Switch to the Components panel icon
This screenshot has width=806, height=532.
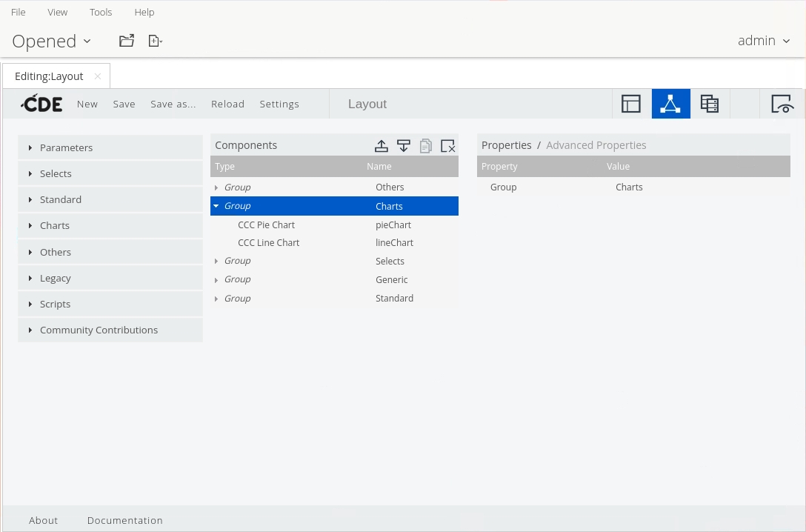[670, 104]
